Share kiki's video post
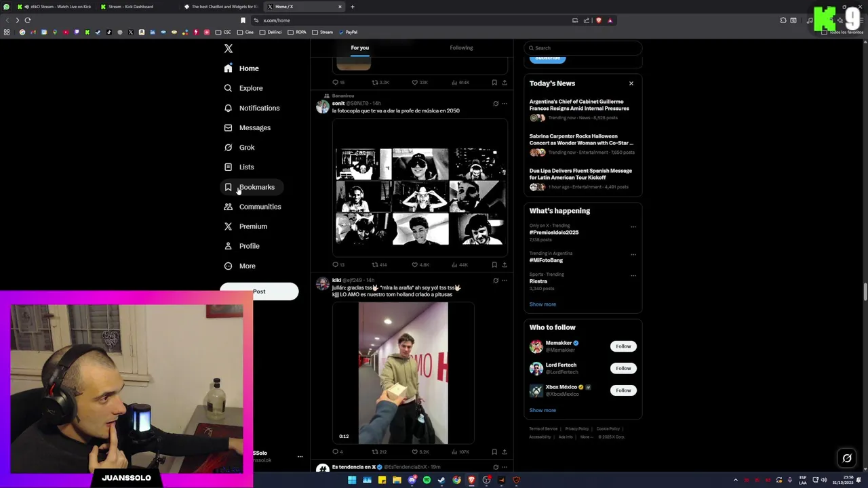The height and width of the screenshot is (488, 868). (505, 452)
